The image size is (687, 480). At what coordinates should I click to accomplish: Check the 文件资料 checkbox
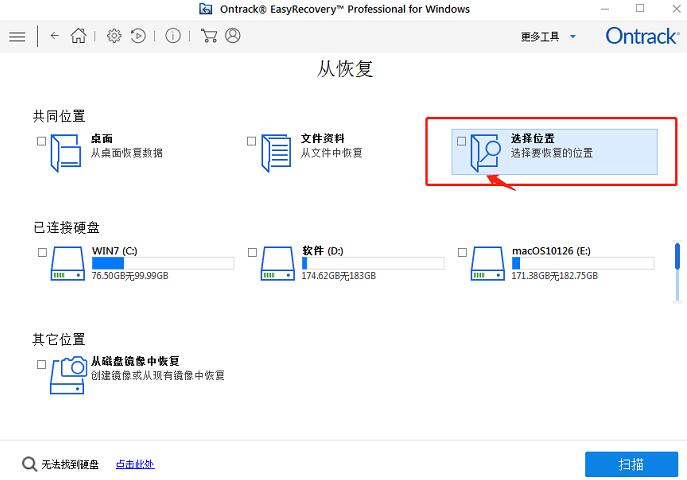(x=251, y=141)
